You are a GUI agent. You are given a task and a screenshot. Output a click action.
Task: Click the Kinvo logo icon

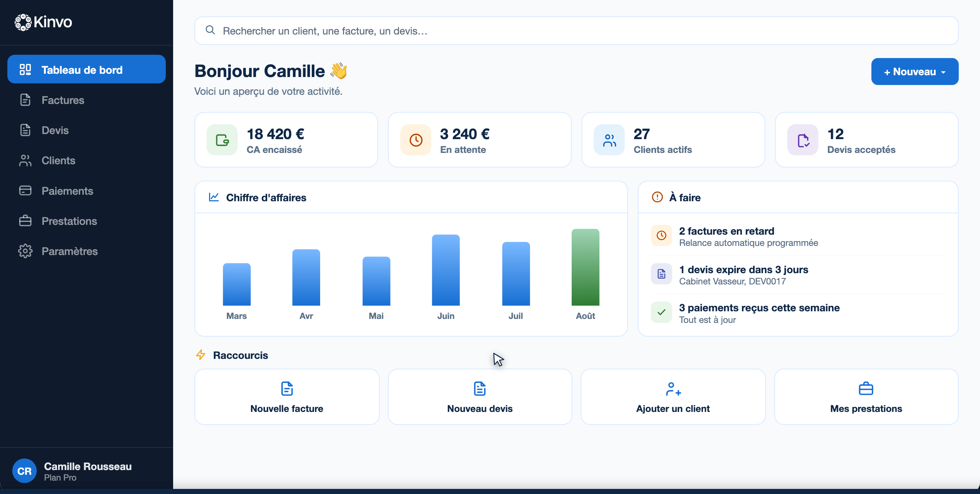point(23,22)
